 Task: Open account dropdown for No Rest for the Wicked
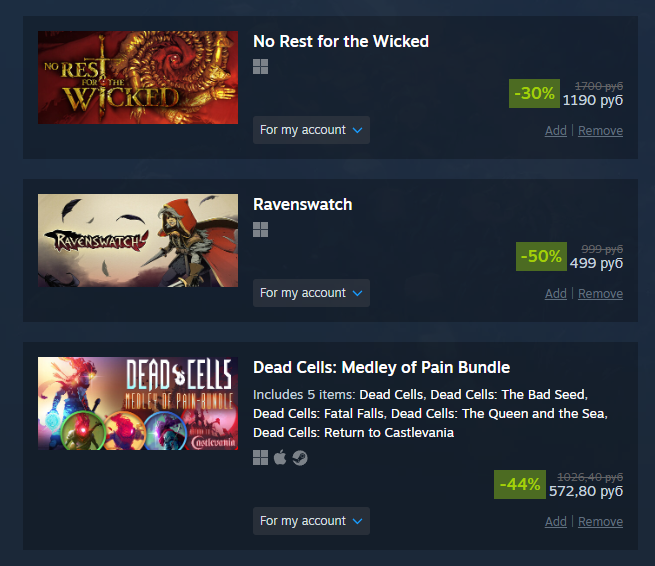311,130
